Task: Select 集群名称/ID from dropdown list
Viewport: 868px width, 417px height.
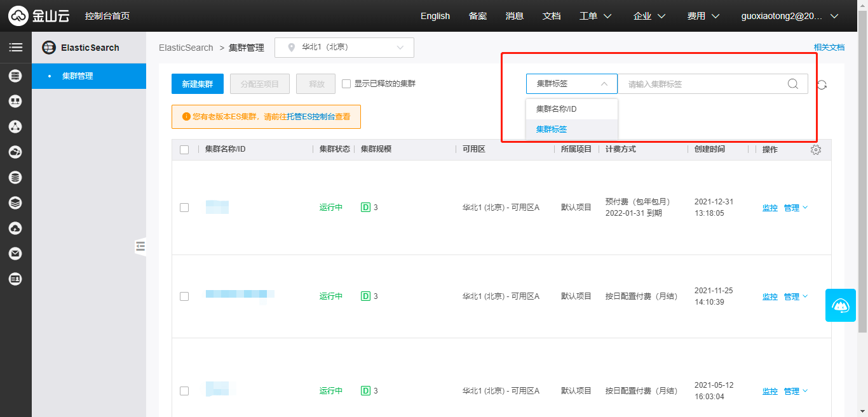Action: (x=557, y=109)
